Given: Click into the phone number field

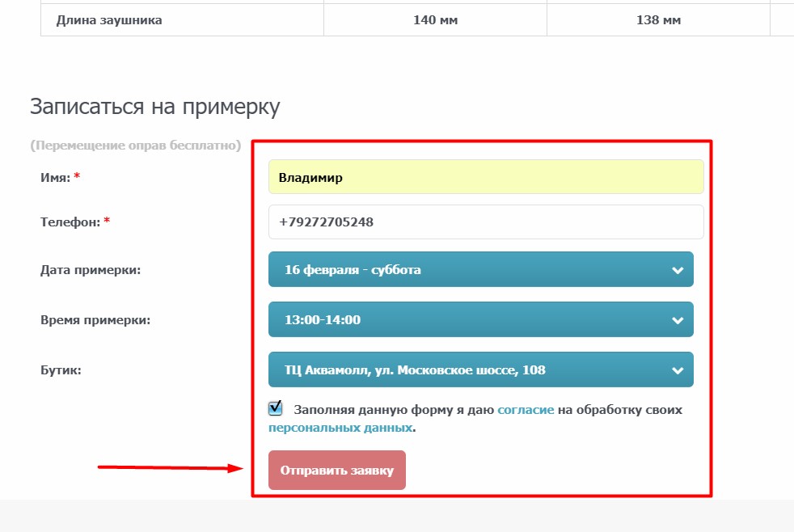Looking at the screenshot, I should [x=486, y=222].
